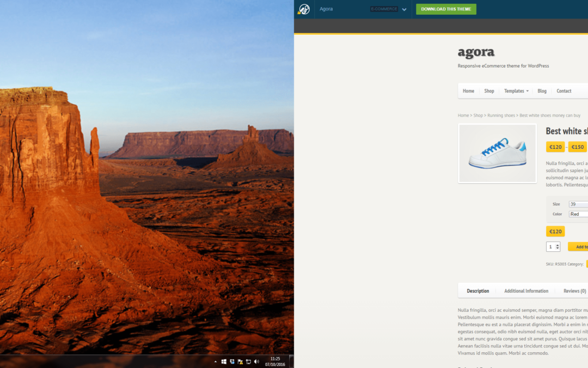588x368 pixels.
Task: Open the Color dropdown showing Red
Action: coord(578,214)
